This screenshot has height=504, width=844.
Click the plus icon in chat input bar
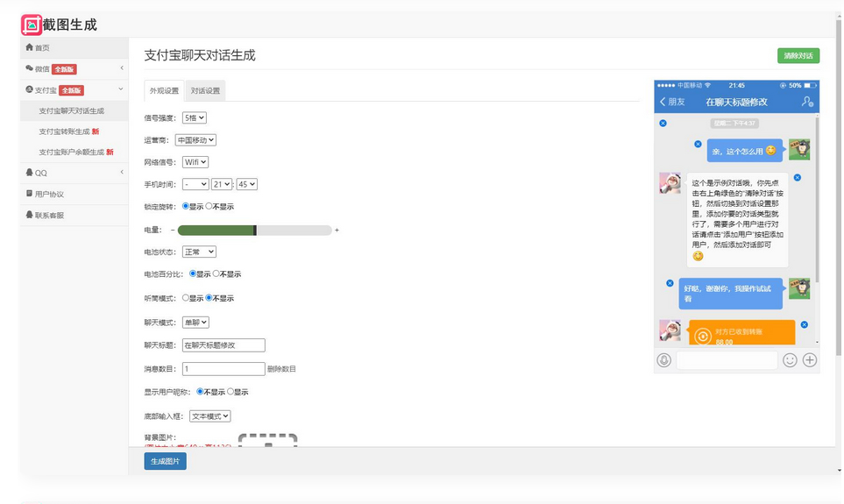(810, 360)
